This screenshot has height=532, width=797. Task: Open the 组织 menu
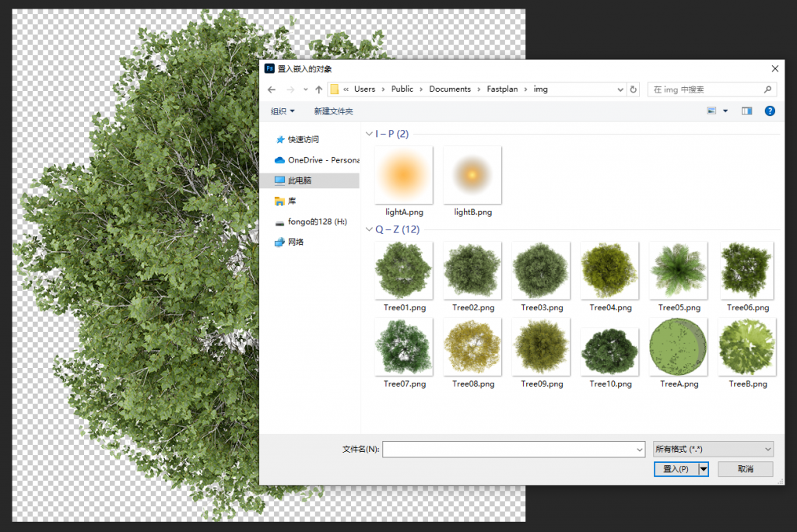point(283,111)
